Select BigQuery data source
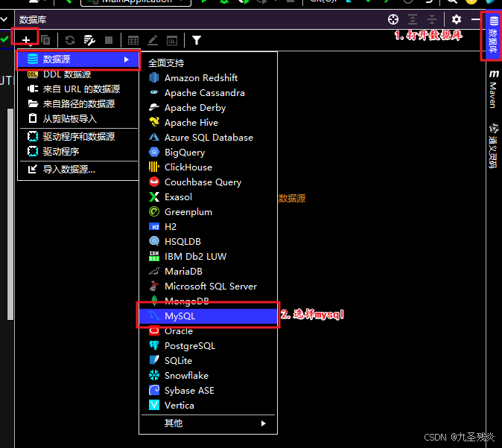Image resolution: width=502 pixels, height=448 pixels. click(x=208, y=153)
